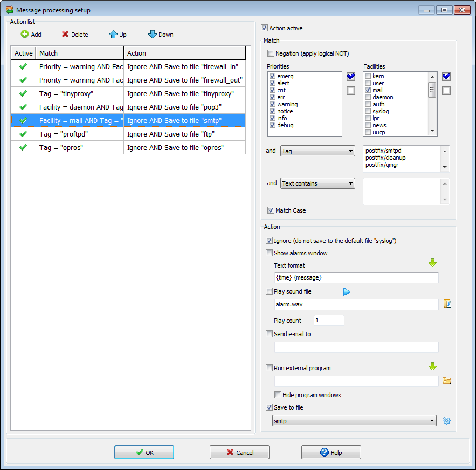Move action up with Up arrow
Screen dimensions: 476x470
coord(113,35)
